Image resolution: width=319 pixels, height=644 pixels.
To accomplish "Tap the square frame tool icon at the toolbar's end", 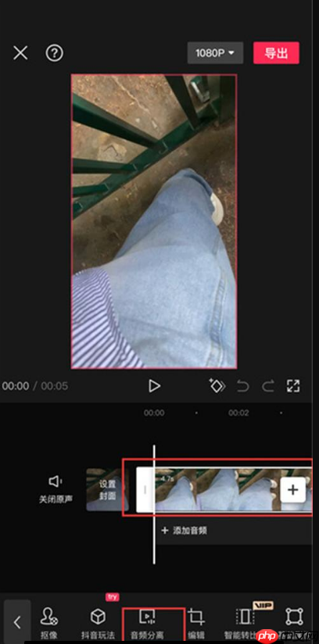I will click(x=294, y=617).
